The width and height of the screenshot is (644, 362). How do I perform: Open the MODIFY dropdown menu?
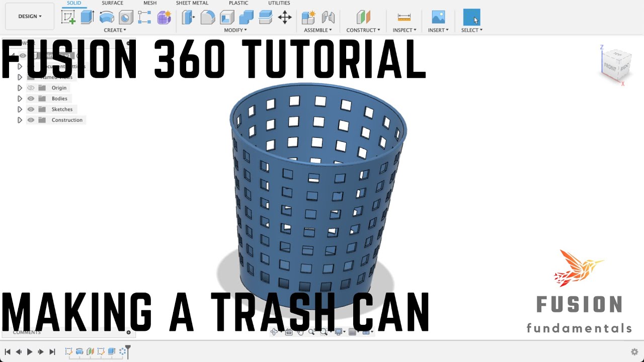(x=235, y=30)
